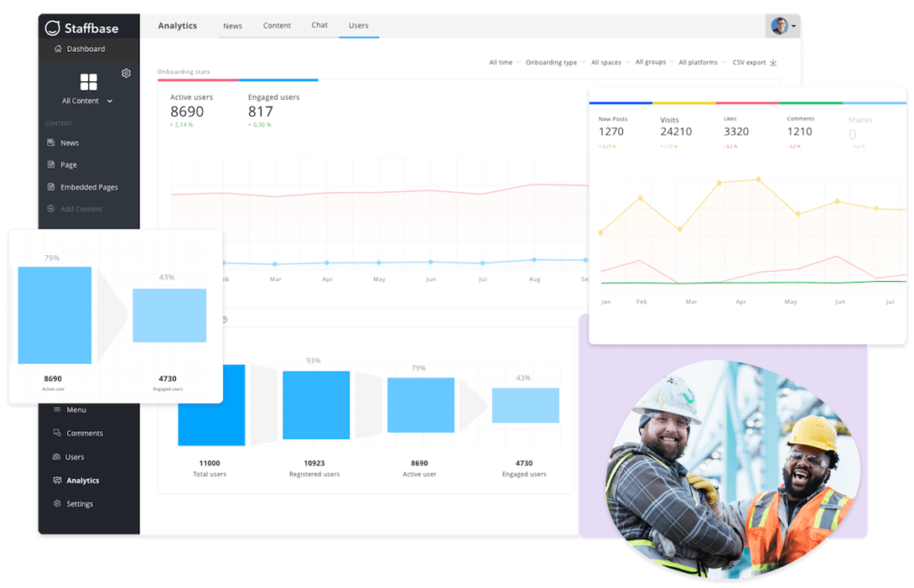The image size is (914, 588).
Task: Open the user avatar menu
Action: [x=778, y=25]
